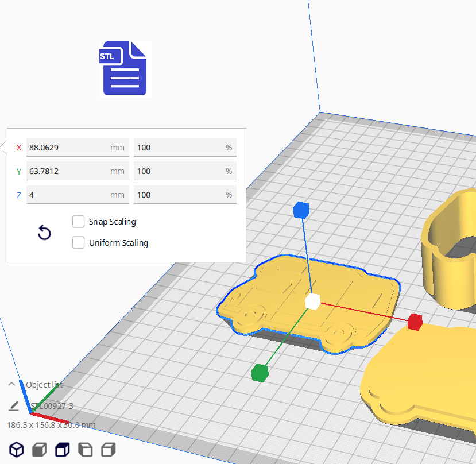
Task: Switch to the 3D perspective view
Action: point(17,449)
